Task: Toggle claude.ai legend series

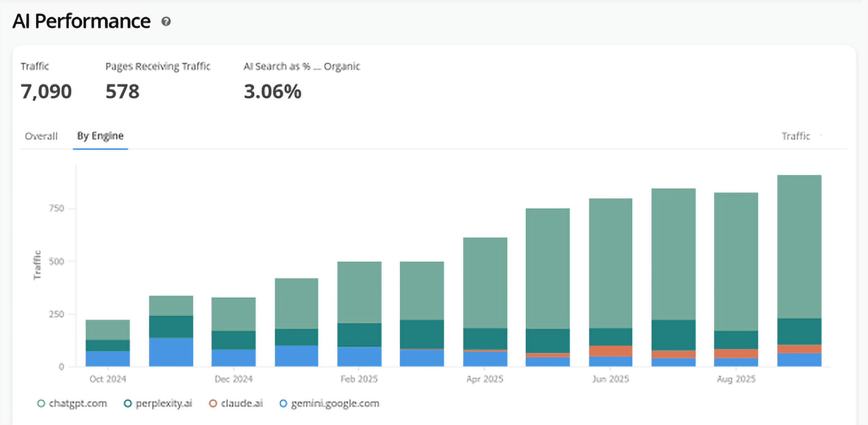Action: pyautogui.click(x=236, y=403)
